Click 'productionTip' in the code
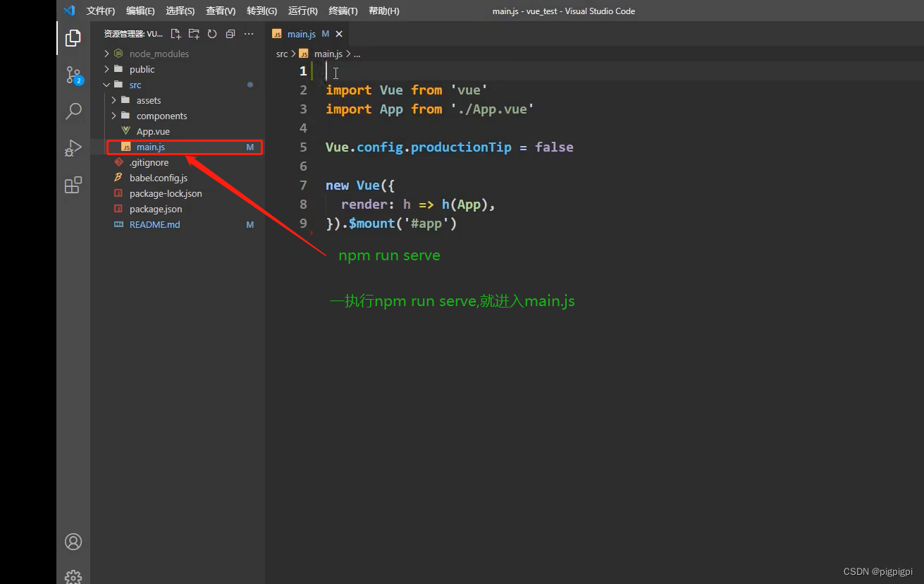The height and width of the screenshot is (584, 924). (x=461, y=147)
